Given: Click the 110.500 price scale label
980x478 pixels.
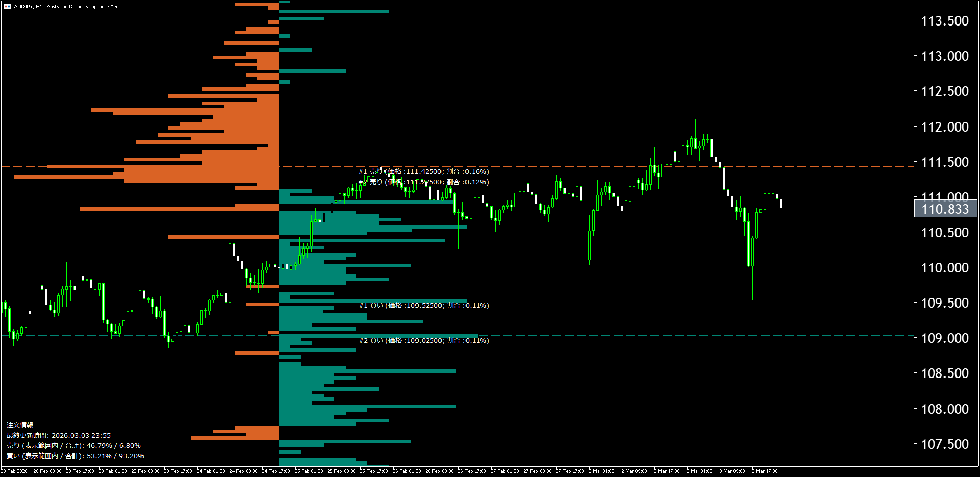Looking at the screenshot, I should [x=945, y=233].
